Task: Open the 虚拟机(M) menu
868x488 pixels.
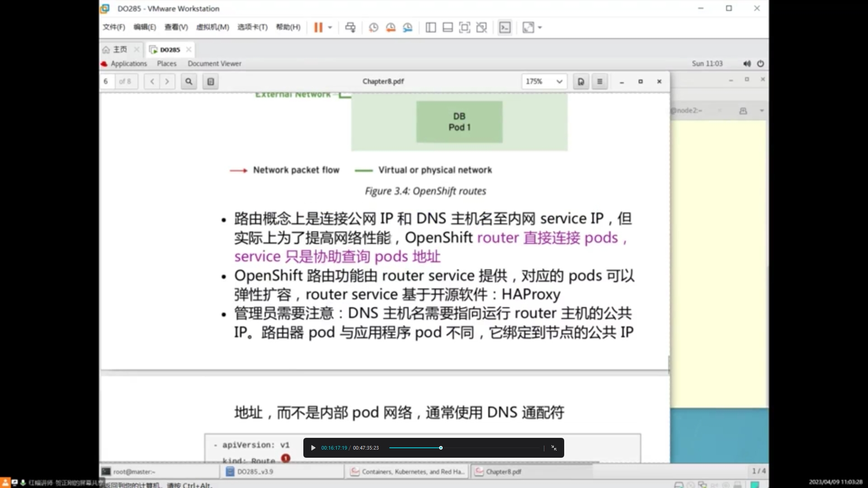Action: pyautogui.click(x=212, y=27)
